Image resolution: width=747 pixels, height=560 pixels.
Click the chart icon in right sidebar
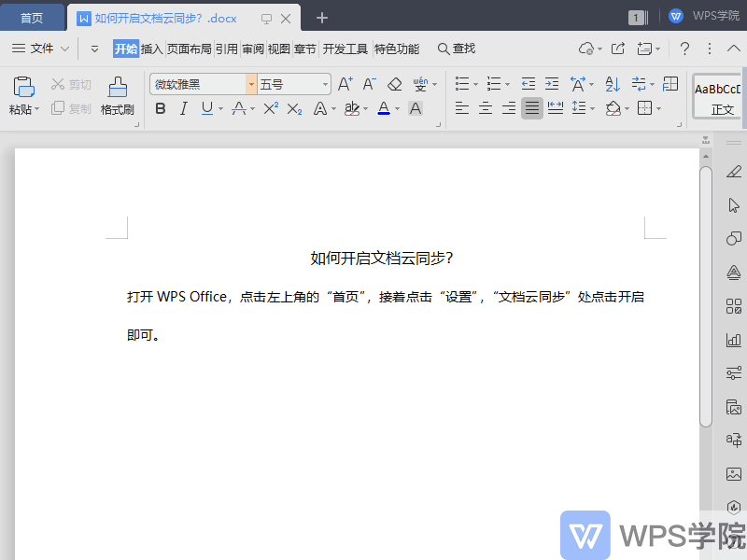[734, 340]
